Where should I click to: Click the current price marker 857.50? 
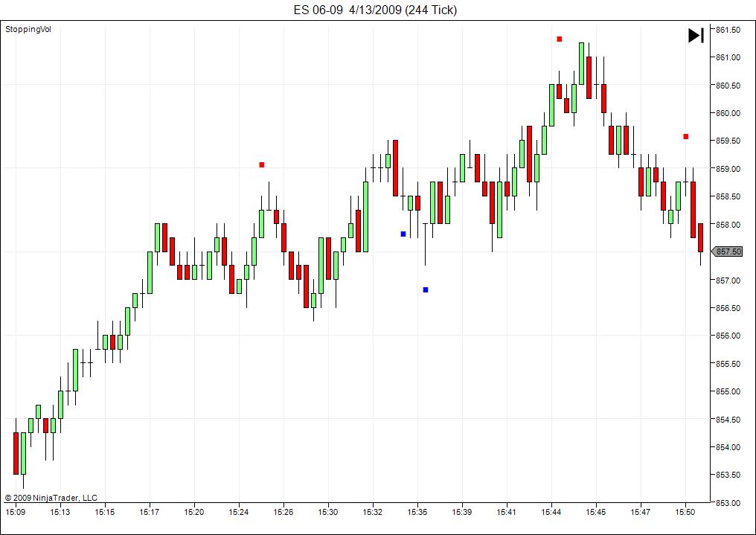(x=727, y=252)
